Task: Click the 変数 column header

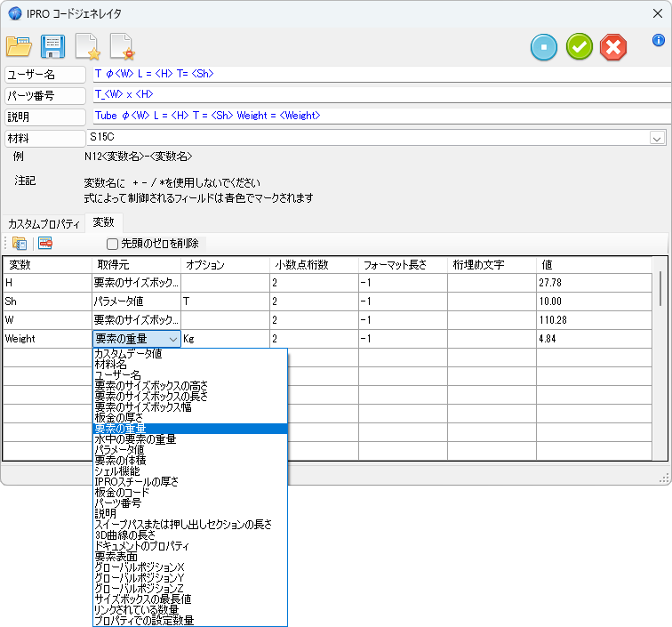Action: tap(48, 265)
